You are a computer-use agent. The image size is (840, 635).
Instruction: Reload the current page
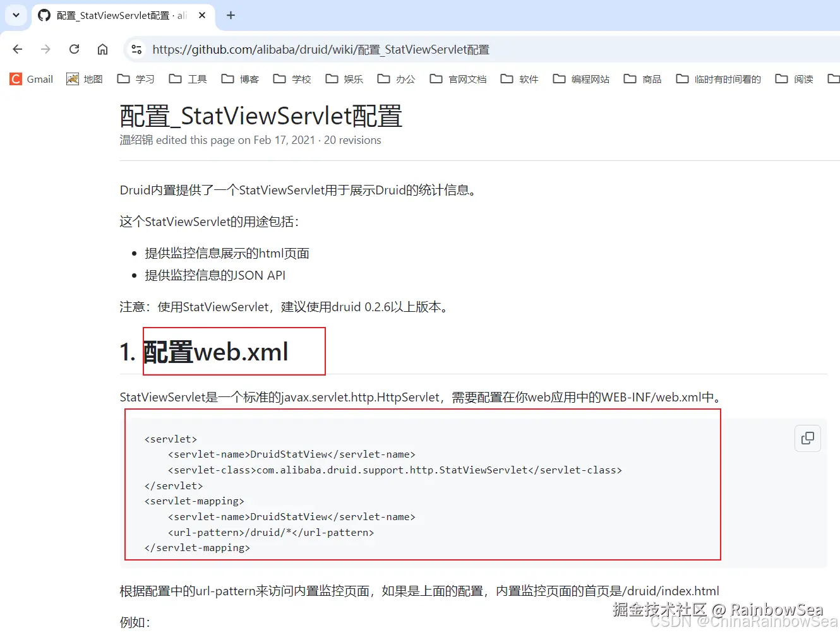(x=74, y=49)
